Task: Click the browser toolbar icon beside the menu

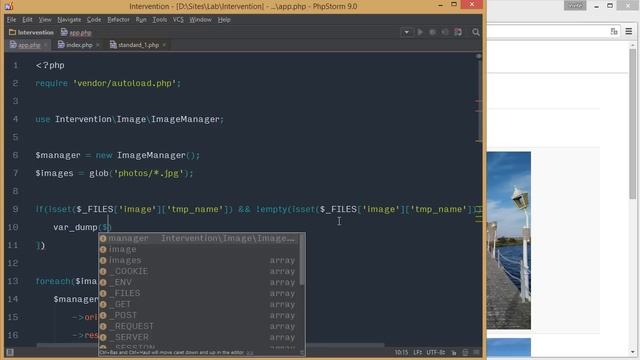Action: [614, 31]
